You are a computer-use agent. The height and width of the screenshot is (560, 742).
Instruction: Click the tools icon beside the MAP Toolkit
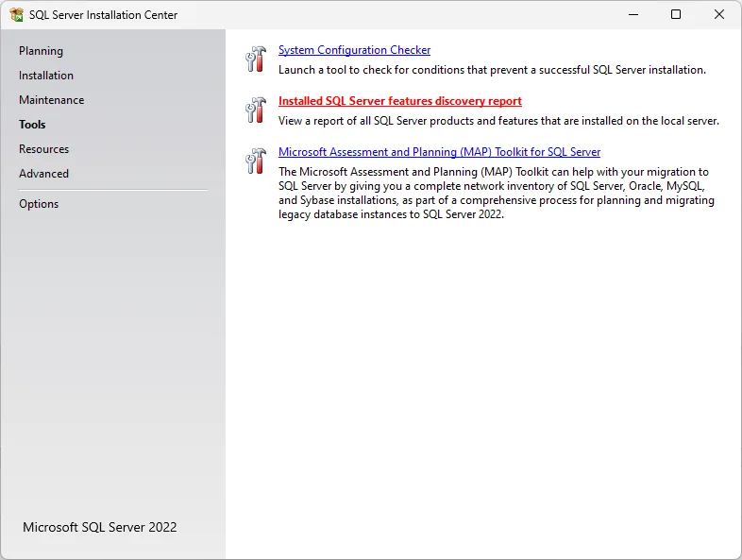(256, 161)
